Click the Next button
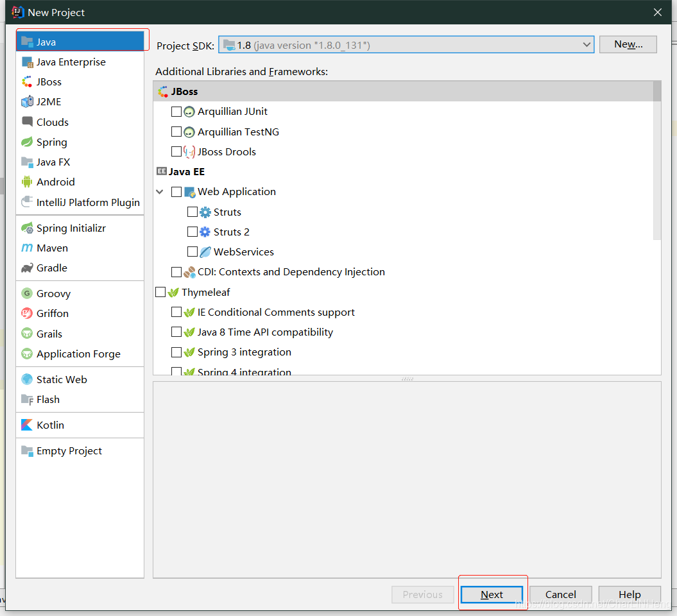677x616 pixels. pos(492,594)
